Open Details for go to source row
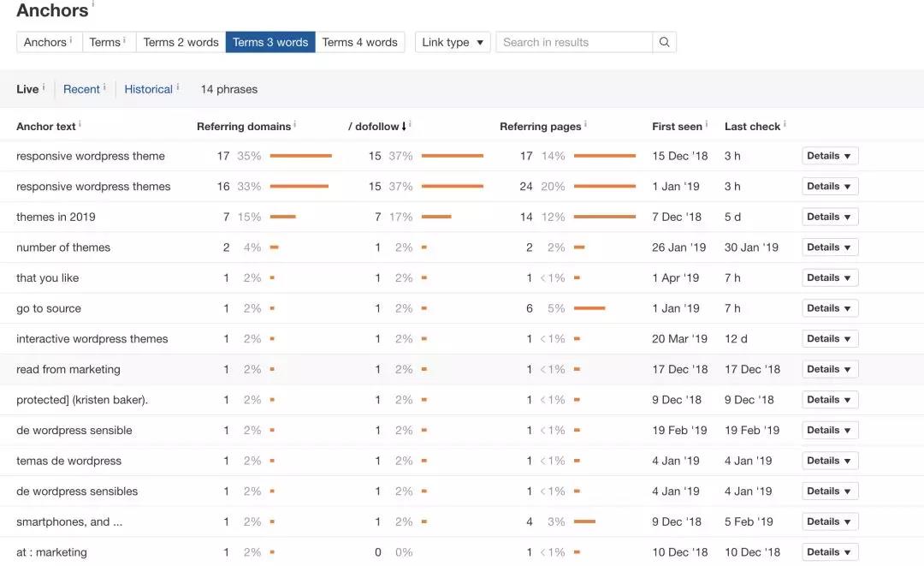Screen dimensions: 924x566 click(829, 308)
